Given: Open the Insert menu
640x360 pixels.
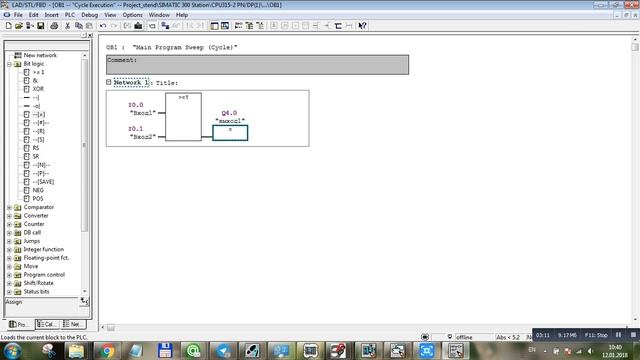Looking at the screenshot, I should (51, 15).
